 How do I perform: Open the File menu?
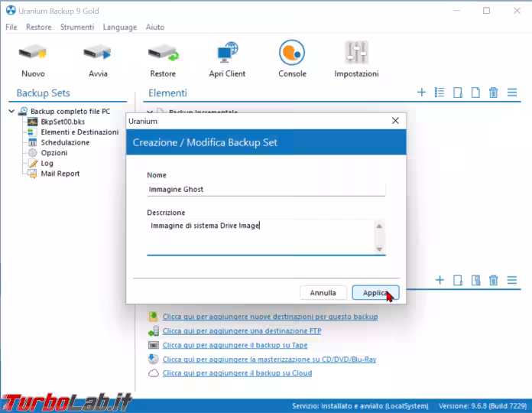(x=11, y=27)
